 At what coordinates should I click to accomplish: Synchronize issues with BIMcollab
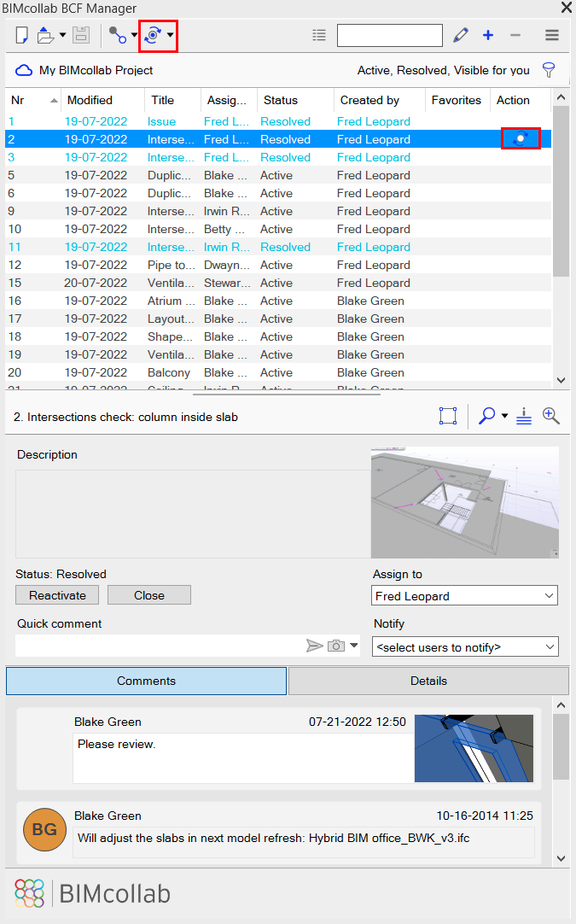153,35
